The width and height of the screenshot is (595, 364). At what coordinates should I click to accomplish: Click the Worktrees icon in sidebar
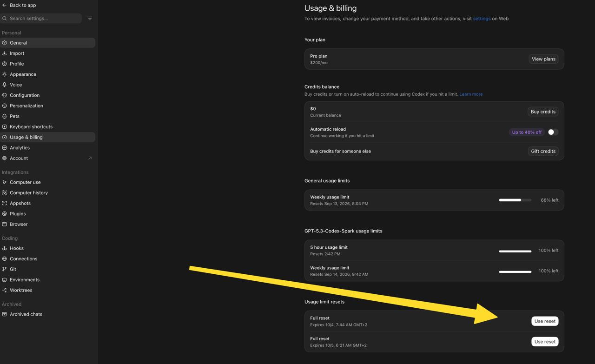pos(5,290)
